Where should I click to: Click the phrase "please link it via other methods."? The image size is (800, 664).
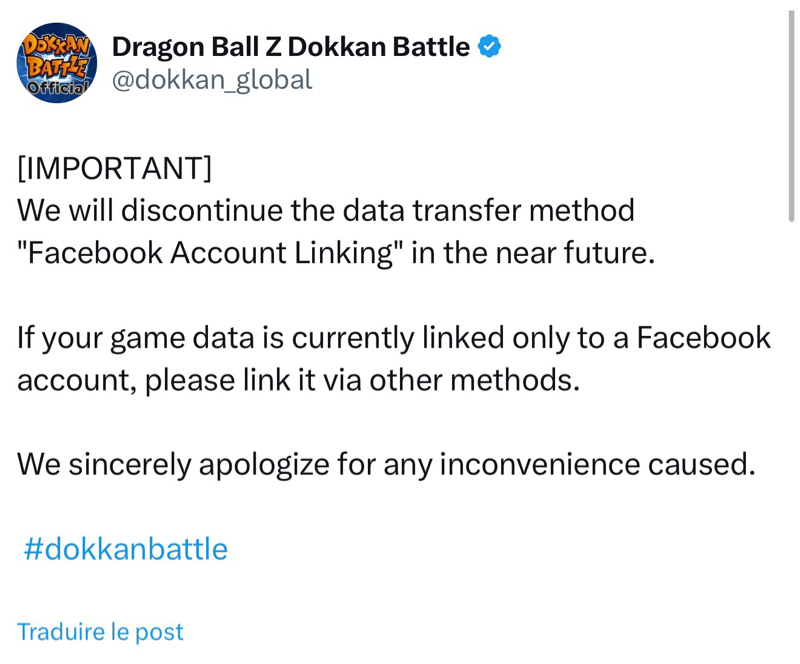[x=362, y=380]
